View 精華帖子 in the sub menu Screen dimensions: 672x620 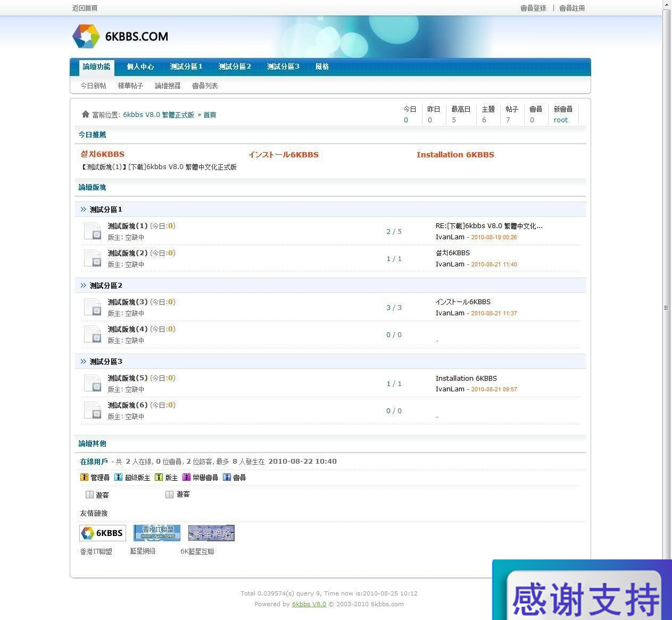point(130,86)
